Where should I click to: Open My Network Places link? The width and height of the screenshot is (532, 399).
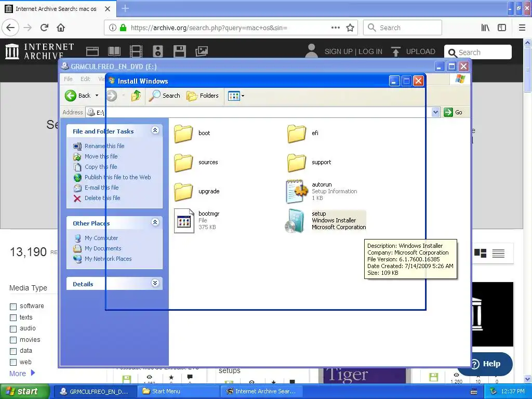[x=108, y=259]
